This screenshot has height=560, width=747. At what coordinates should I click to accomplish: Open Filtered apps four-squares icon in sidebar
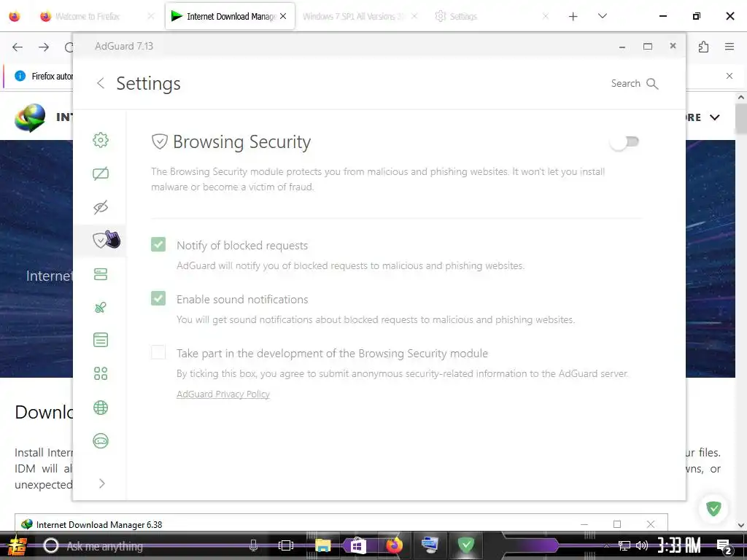pos(101,373)
